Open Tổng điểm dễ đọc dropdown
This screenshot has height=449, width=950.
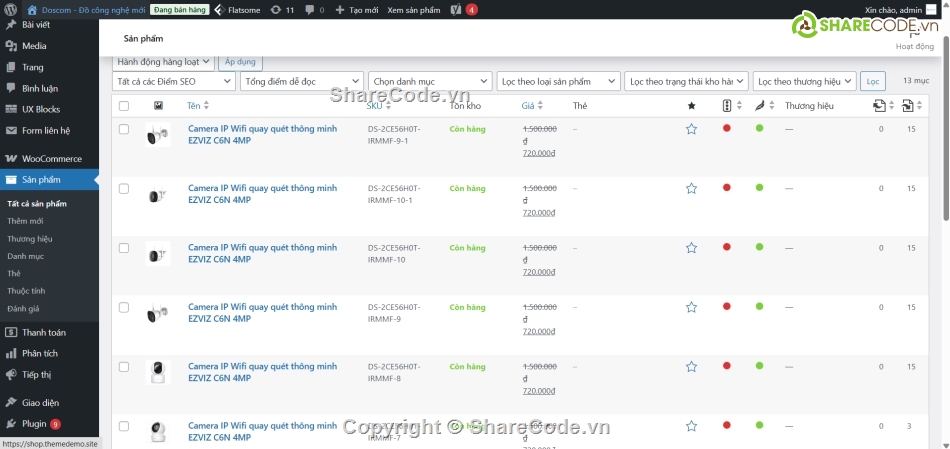click(302, 81)
